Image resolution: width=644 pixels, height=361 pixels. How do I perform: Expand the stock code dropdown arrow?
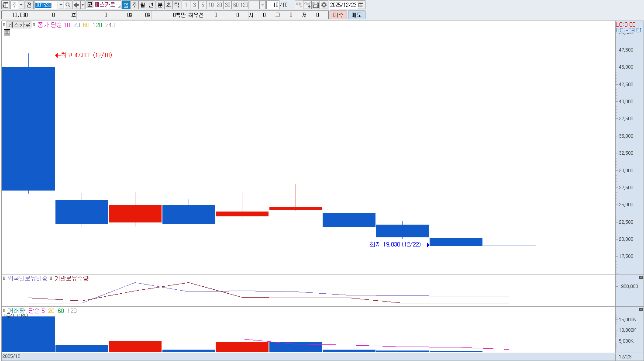coord(61,5)
